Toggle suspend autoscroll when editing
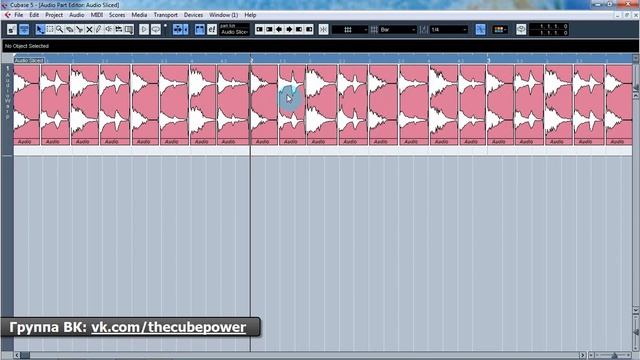 click(186, 29)
